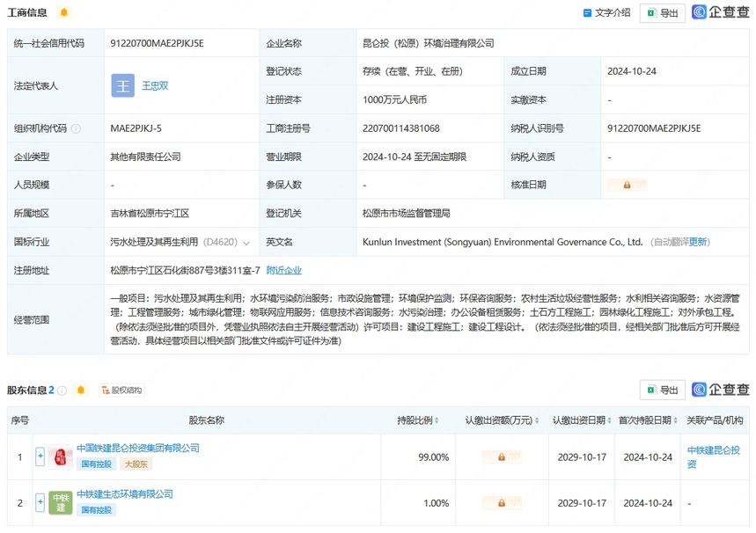This screenshot has height=533, width=756.
Task: Open 文字介绍 text introduction
Action: pyautogui.click(x=606, y=13)
